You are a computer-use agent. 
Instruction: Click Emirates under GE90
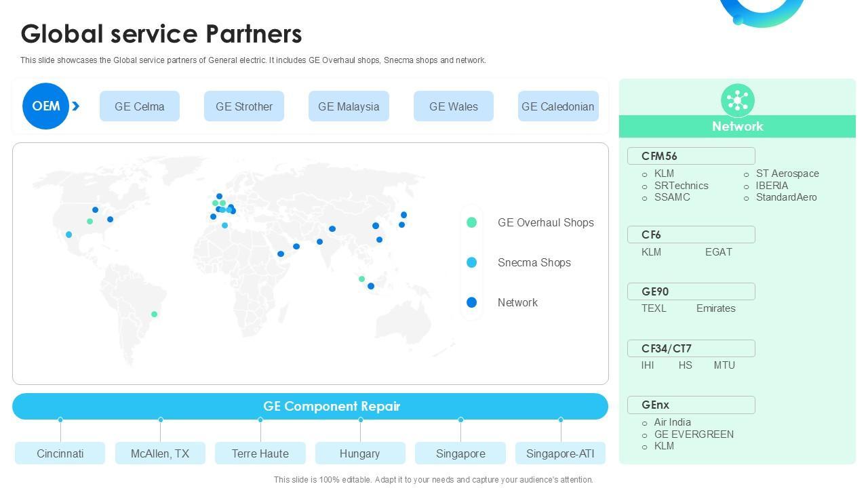click(x=716, y=308)
